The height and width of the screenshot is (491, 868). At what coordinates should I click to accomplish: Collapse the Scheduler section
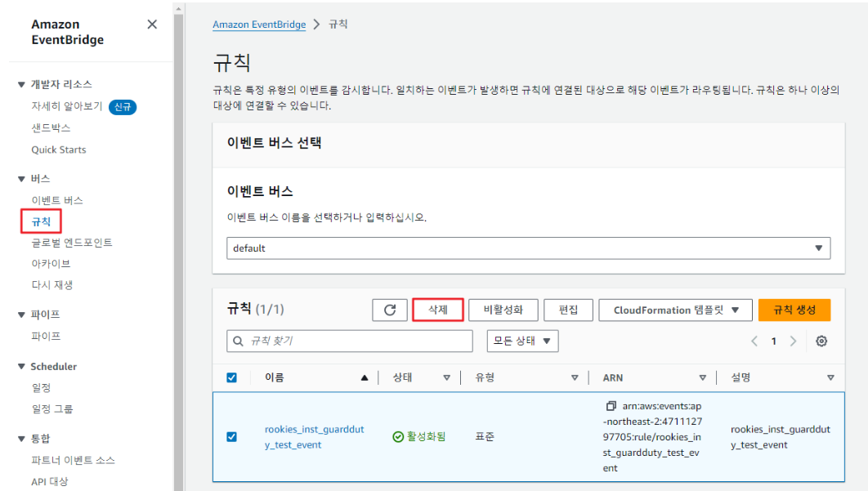[21, 367]
